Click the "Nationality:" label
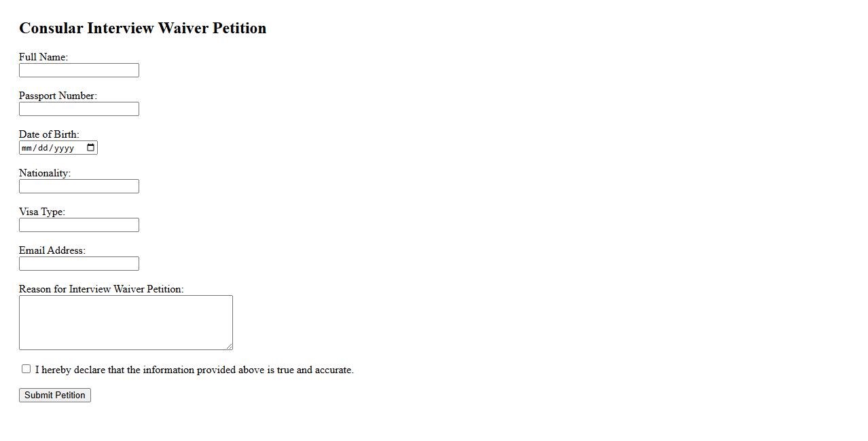 [x=45, y=174]
